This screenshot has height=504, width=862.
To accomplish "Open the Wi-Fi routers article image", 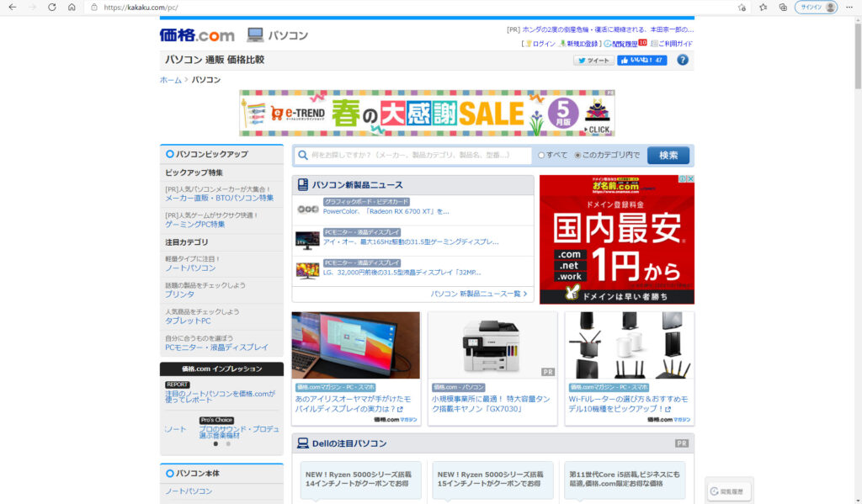I will point(629,345).
